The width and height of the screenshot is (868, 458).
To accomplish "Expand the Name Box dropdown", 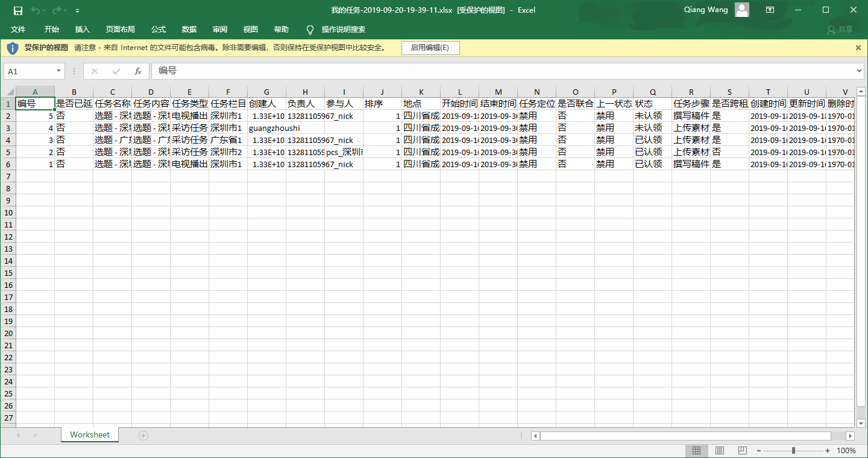I will [x=58, y=71].
